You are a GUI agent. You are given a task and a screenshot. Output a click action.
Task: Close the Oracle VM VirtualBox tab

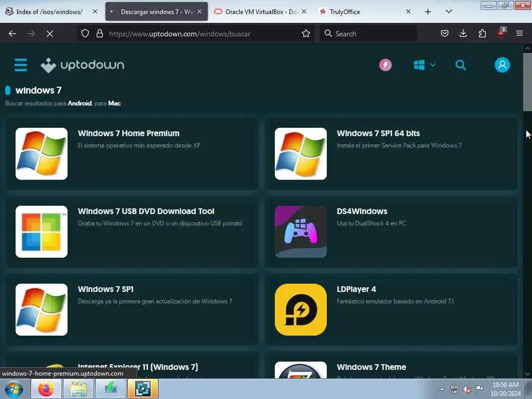point(304,11)
